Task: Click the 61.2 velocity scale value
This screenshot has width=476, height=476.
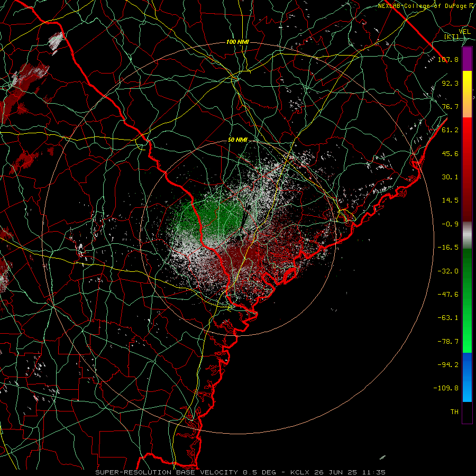Action: 450,130
